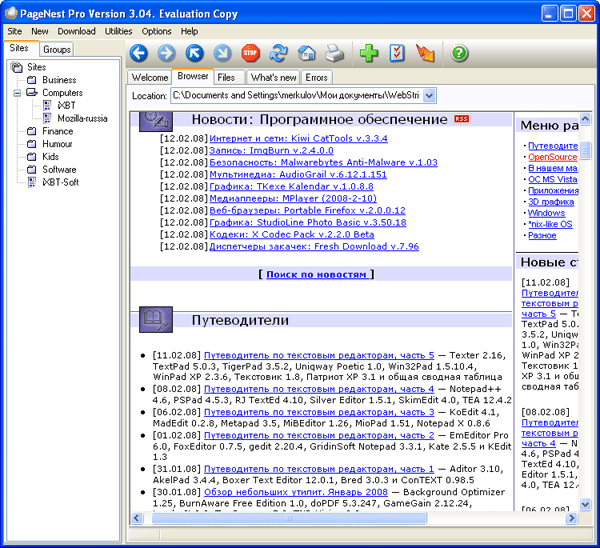The image size is (600, 548).
Task: Open the OpenSource menu link
Action: pyautogui.click(x=553, y=157)
